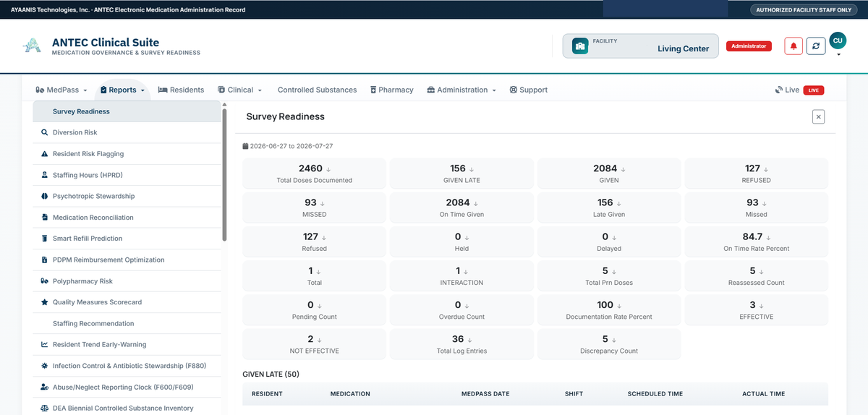Viewport: 868px width, 415px height.
Task: Click the Living Center facility selector
Action: pos(641,46)
